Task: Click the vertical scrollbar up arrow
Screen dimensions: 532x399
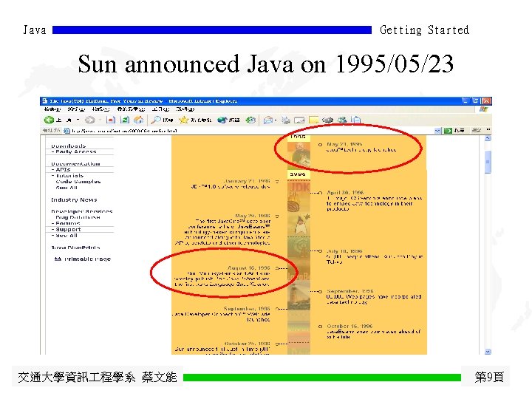Action: click(488, 138)
